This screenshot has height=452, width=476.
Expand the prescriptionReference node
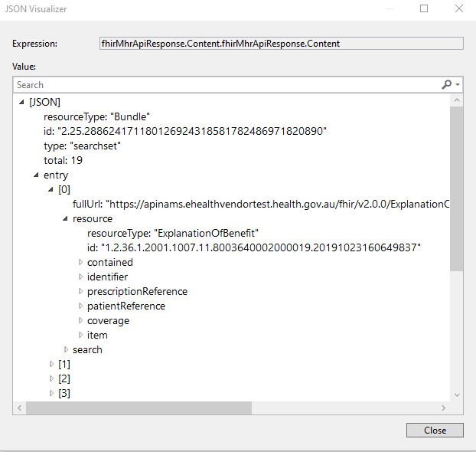(x=80, y=292)
